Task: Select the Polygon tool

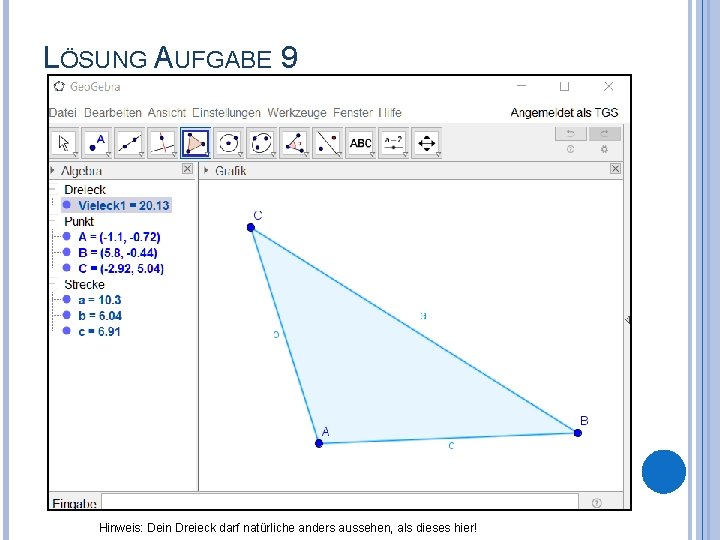Action: pyautogui.click(x=196, y=143)
